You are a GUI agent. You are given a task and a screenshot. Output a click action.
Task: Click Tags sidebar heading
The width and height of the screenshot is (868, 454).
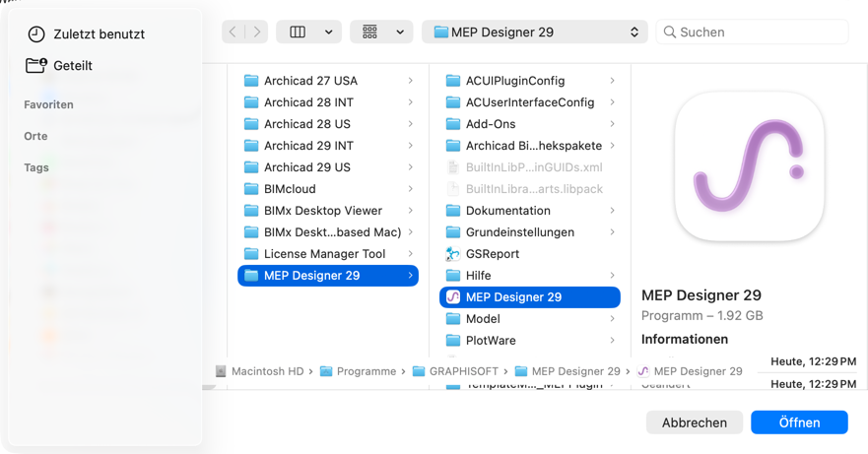click(36, 167)
